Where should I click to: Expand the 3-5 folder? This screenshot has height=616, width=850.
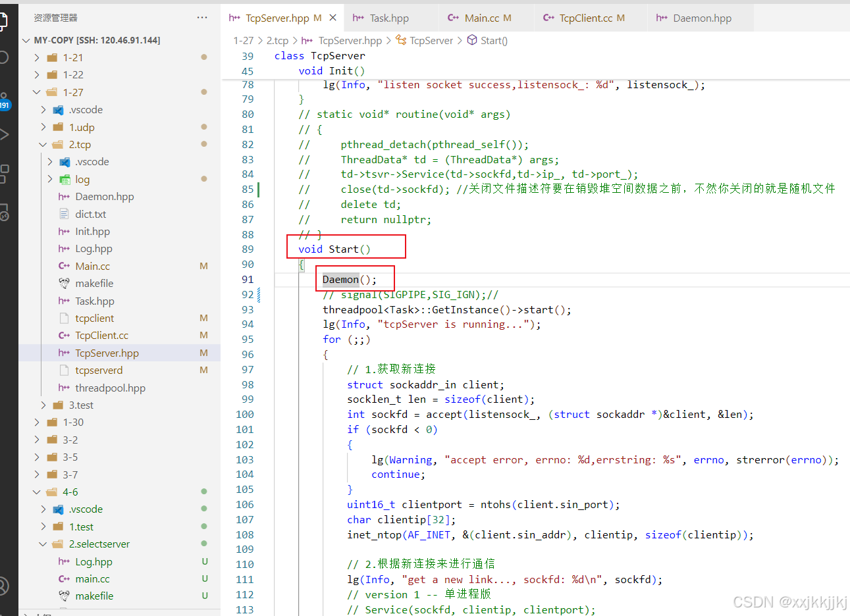(37, 457)
